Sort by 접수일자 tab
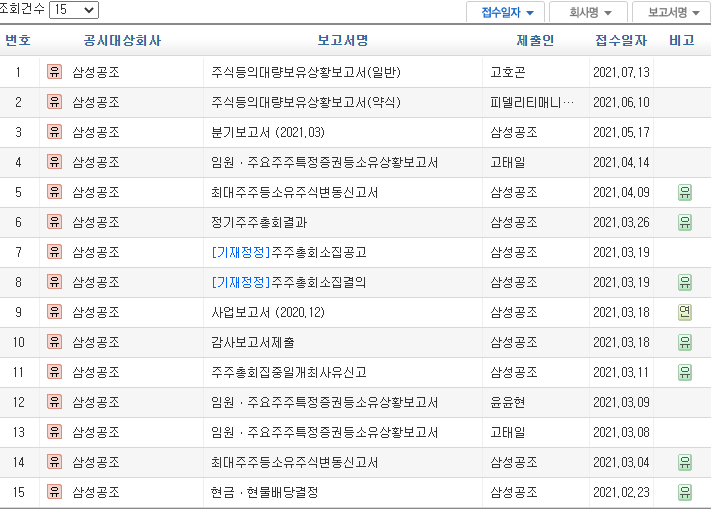716x509 pixels. (505, 12)
